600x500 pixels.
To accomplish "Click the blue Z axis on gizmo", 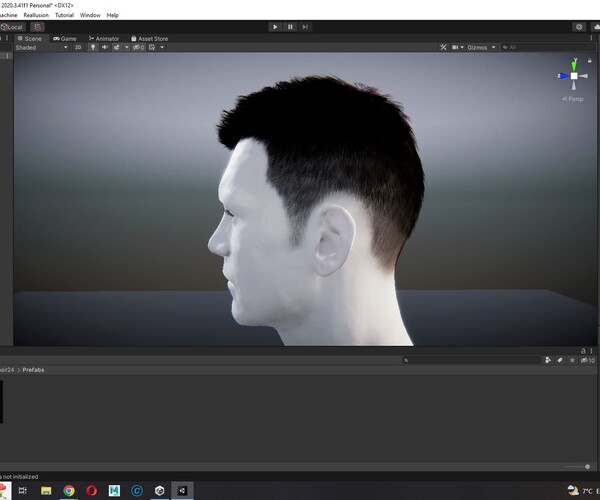I will pyautogui.click(x=563, y=76).
